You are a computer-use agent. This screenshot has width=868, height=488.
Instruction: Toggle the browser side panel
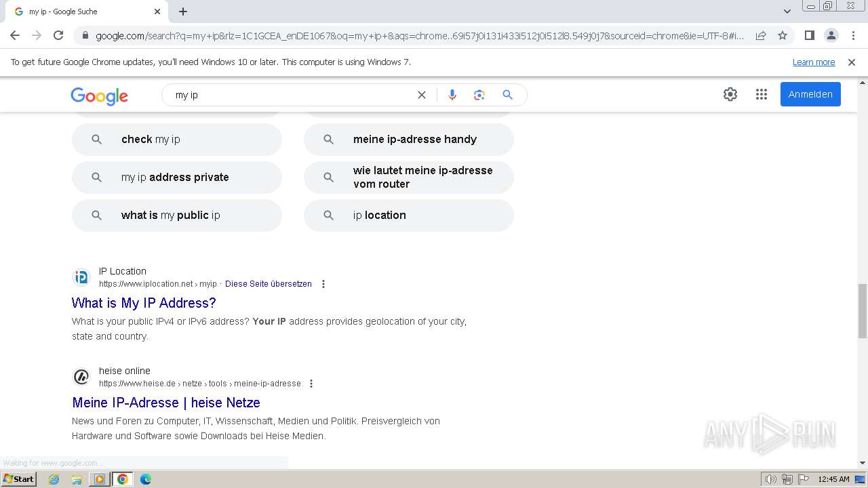tap(810, 36)
